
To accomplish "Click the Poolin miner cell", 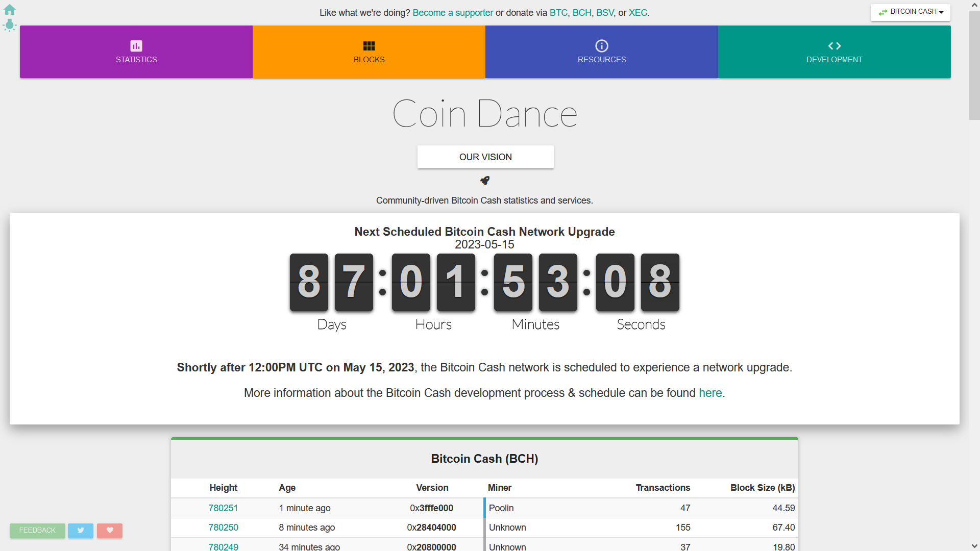I will click(x=501, y=508).
